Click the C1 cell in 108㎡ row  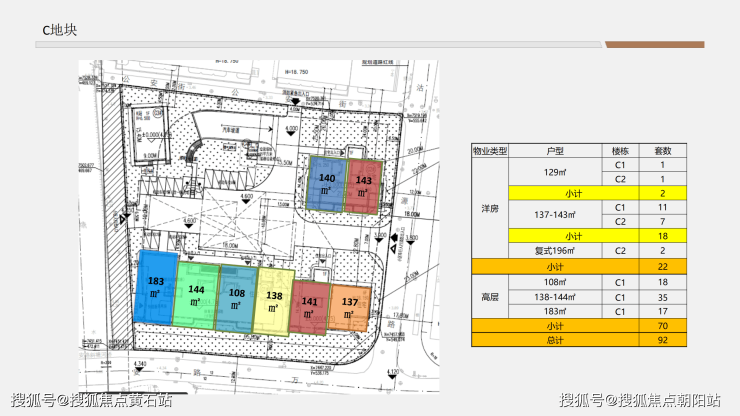[x=620, y=282]
